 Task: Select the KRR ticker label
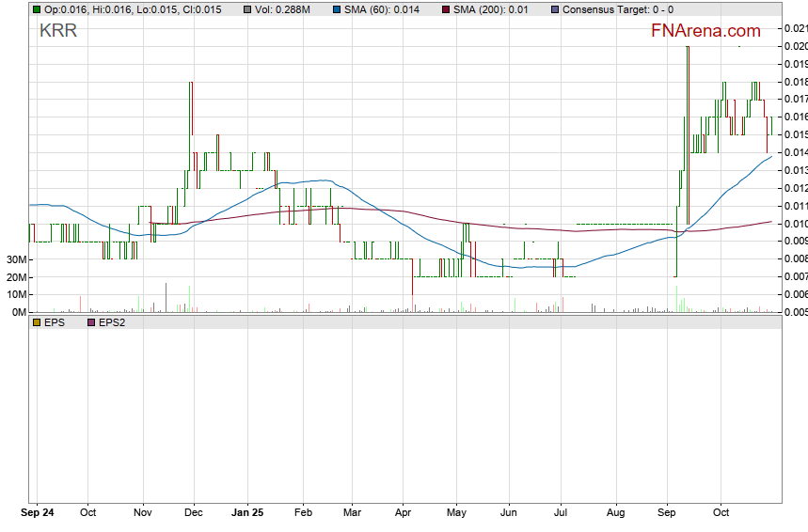[x=58, y=30]
